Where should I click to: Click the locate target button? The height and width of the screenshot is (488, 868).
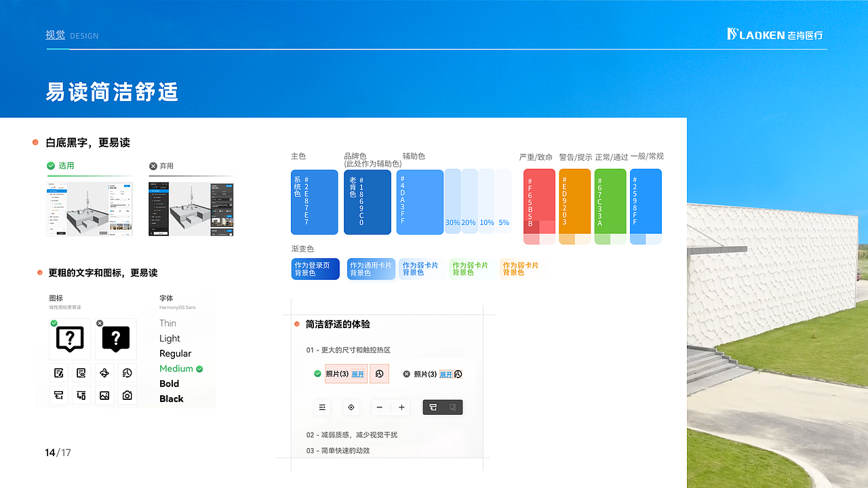[x=351, y=407]
